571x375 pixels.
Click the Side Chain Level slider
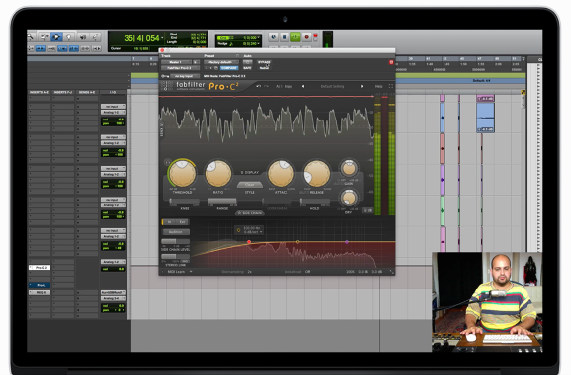tap(176, 241)
